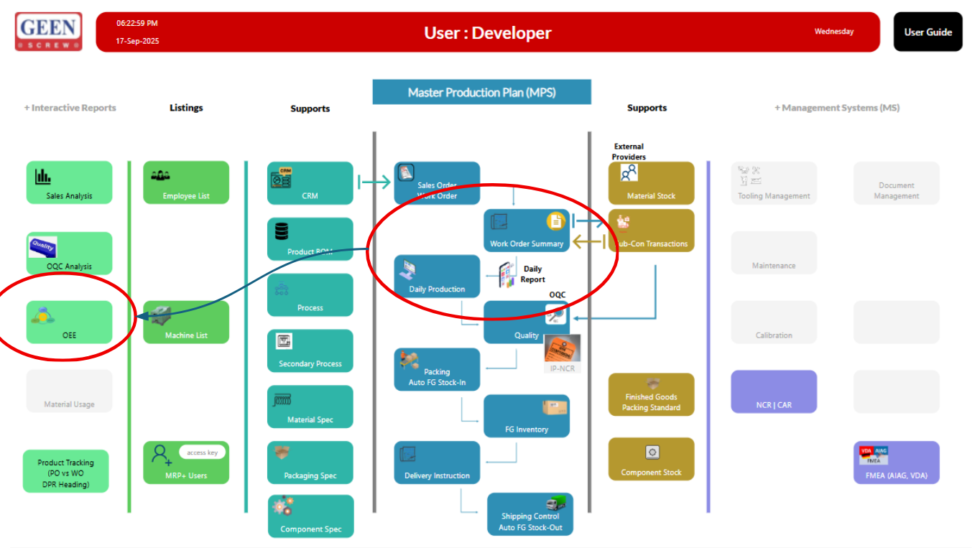Open the Sales Analysis bar chart tile
This screenshot has height=548, width=980.
(69, 182)
